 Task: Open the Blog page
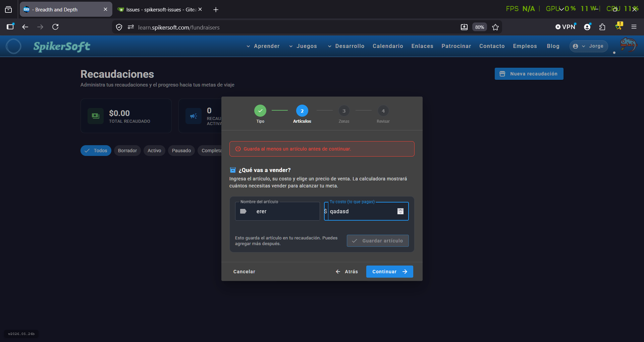coord(553,46)
